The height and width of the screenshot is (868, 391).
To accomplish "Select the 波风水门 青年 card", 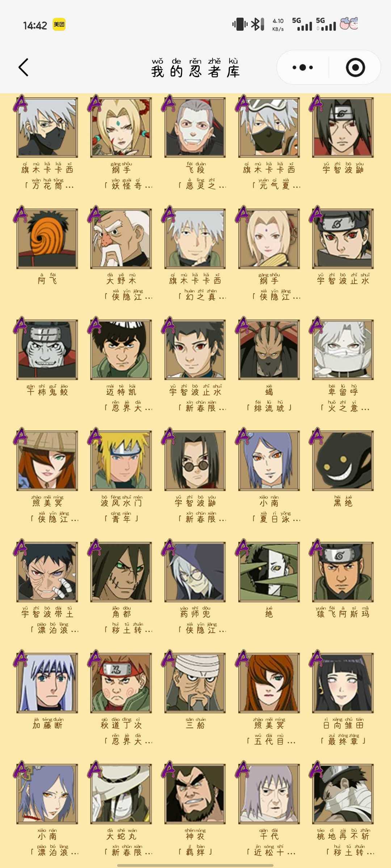I will coord(121,461).
